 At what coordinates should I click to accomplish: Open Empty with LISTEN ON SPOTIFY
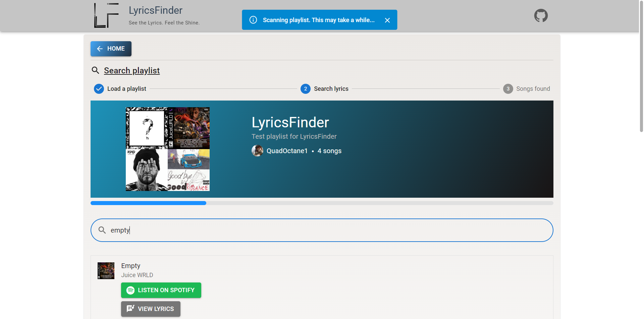[x=161, y=290]
